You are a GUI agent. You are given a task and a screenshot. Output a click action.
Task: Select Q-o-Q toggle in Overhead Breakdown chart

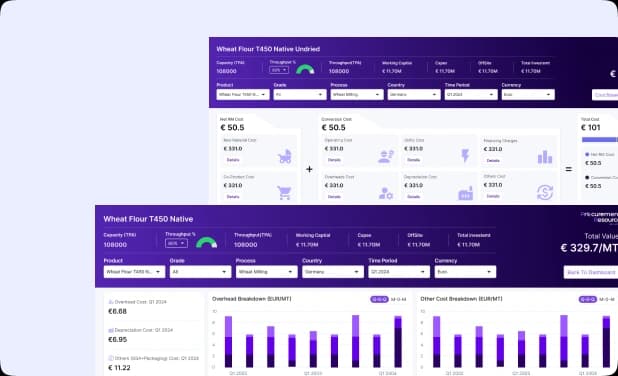(379, 299)
